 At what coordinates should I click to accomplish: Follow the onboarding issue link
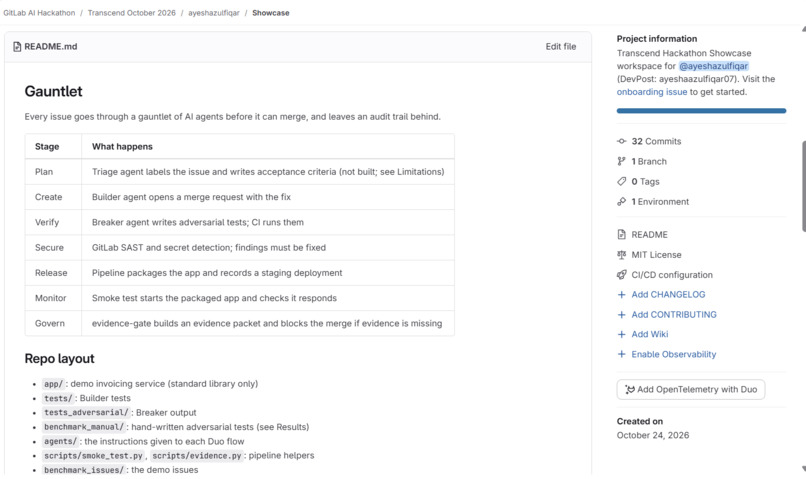click(x=652, y=92)
